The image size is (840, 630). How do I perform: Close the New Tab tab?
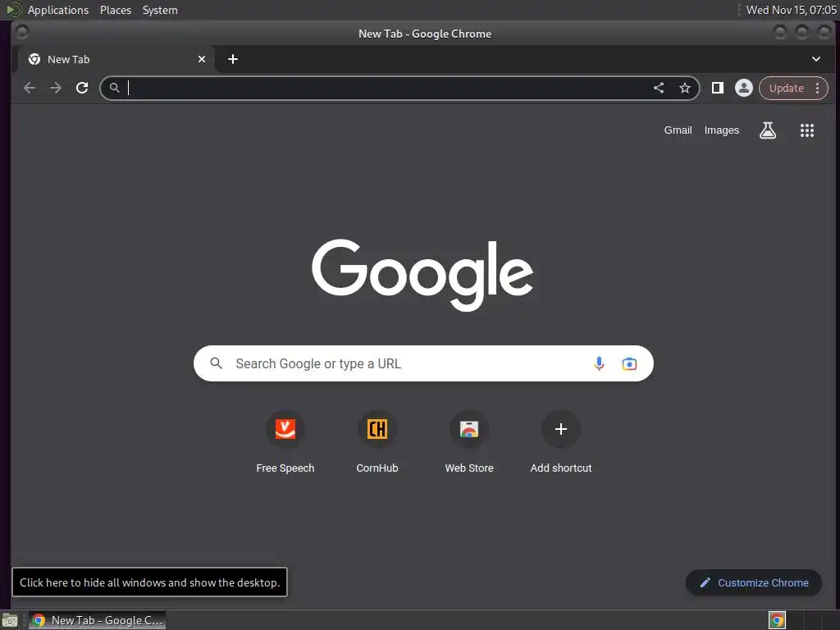point(202,59)
